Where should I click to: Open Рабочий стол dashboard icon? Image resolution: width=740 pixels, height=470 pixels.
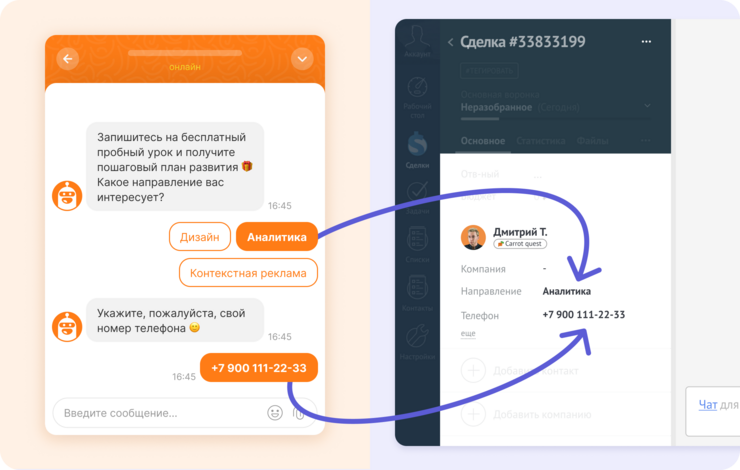coord(417,97)
